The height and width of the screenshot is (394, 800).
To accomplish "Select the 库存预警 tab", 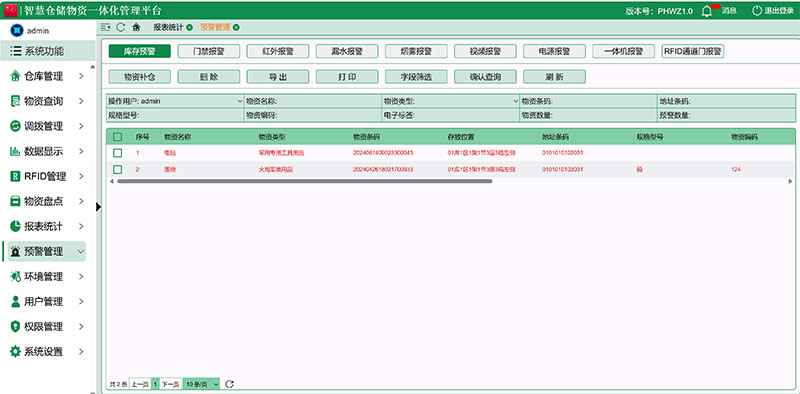I will coord(139,51).
